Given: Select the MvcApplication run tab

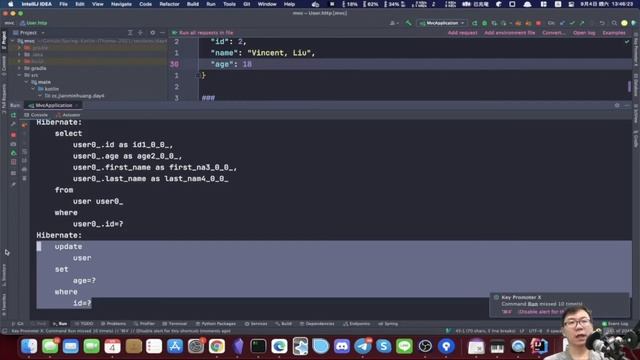Looking at the screenshot, I should (53, 105).
